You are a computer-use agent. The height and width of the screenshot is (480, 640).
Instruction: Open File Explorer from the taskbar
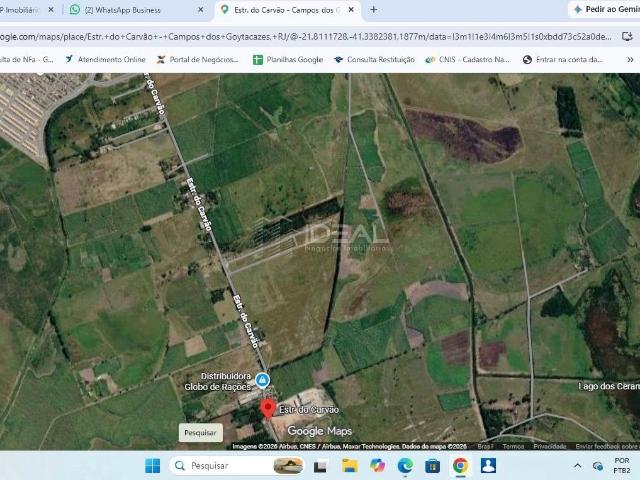tap(349, 466)
